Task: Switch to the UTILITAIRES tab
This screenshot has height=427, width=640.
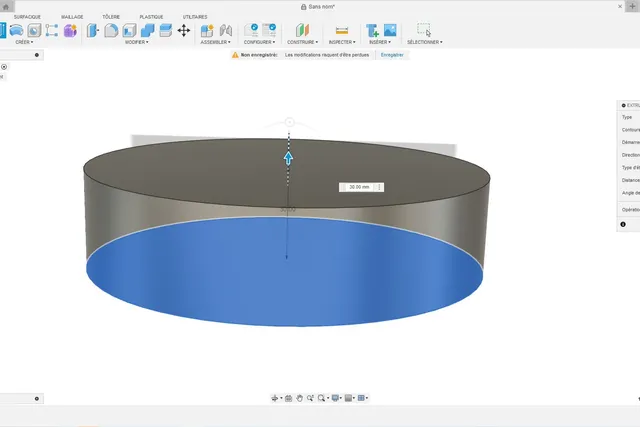Action: [x=195, y=17]
